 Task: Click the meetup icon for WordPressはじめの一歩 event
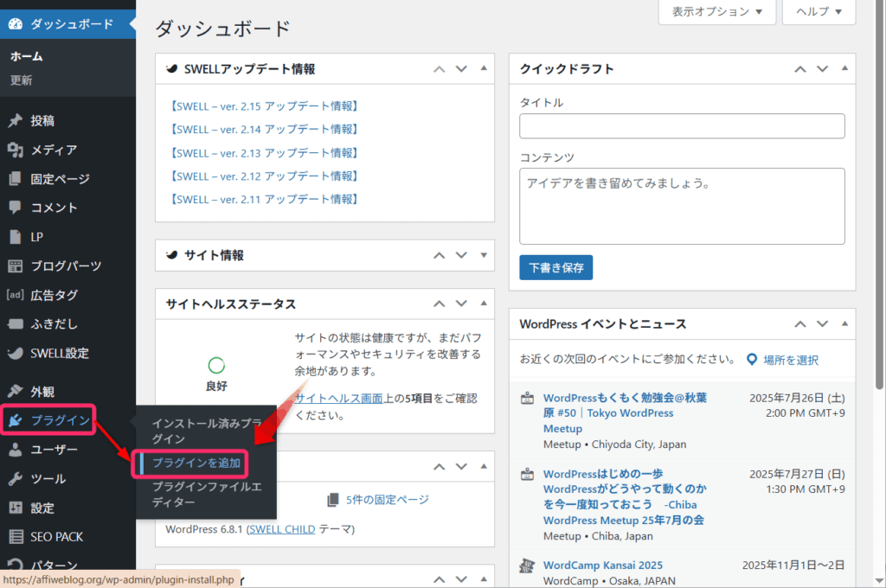coord(527,474)
